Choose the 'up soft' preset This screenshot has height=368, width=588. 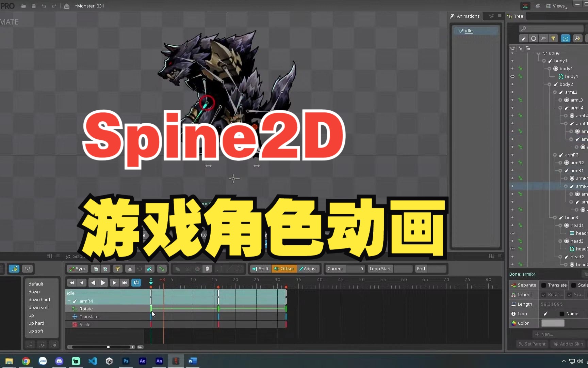click(x=36, y=331)
